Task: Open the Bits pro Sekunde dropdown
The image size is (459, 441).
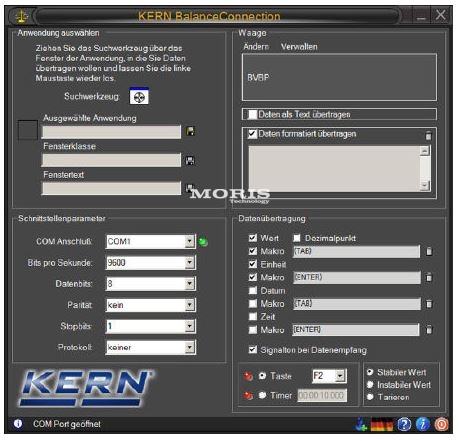Action: 190,262
